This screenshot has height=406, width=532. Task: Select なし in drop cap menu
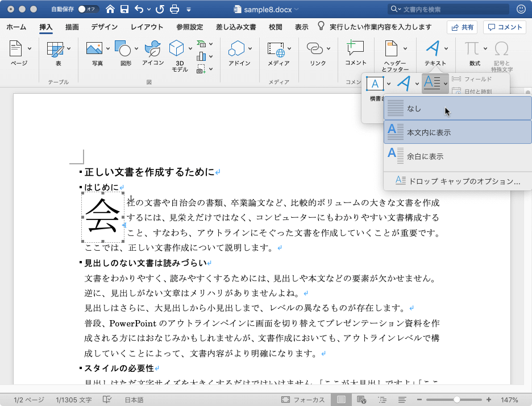(x=458, y=108)
